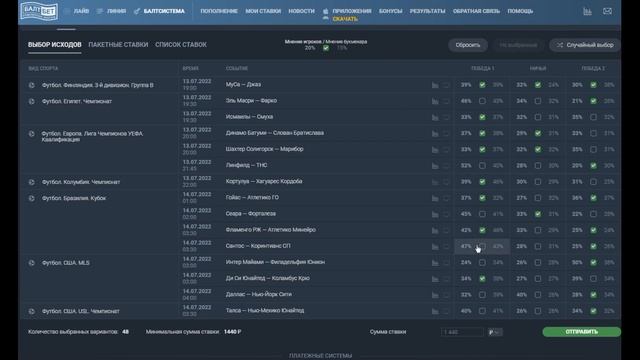Switch to the Пакетные ставки tab
This screenshot has width=640, height=360.
coord(118,44)
